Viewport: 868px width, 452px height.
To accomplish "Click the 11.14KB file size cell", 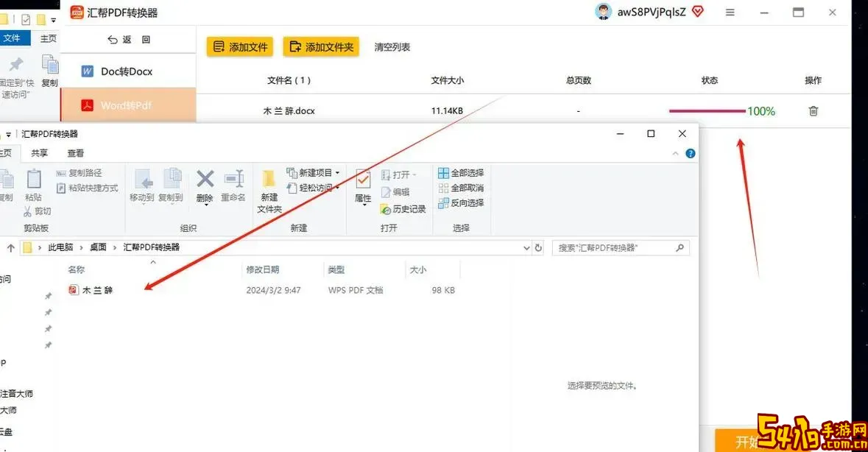I will tap(447, 110).
